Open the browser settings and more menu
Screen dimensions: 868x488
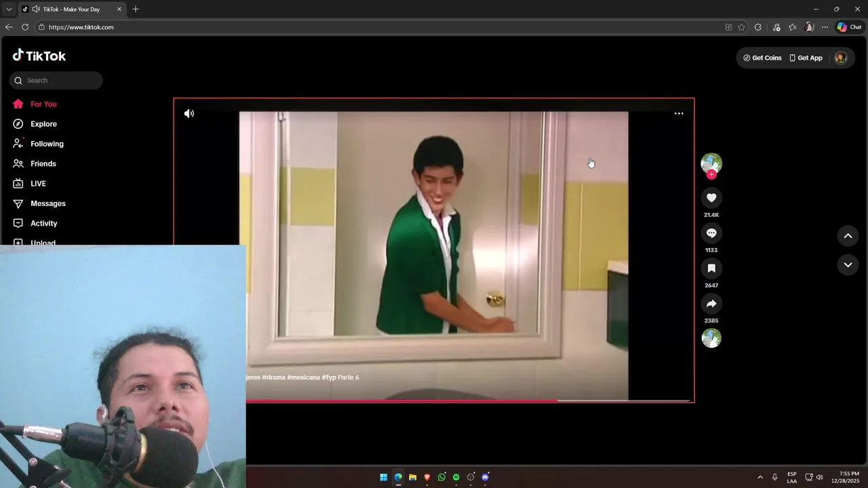pos(825,27)
